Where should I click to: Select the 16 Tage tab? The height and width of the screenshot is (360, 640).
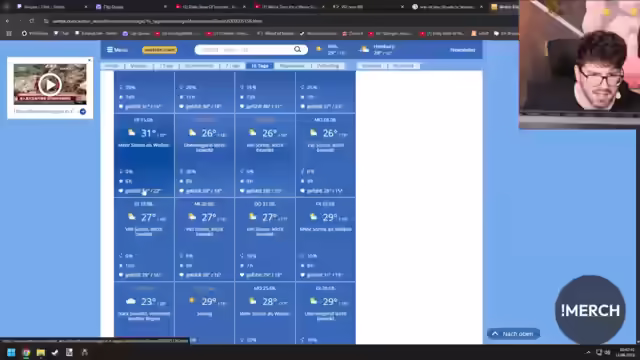(260, 66)
